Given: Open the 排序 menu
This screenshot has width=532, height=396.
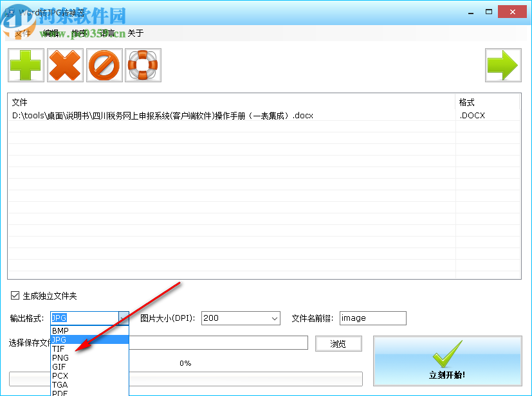Looking at the screenshot, I should [80, 33].
